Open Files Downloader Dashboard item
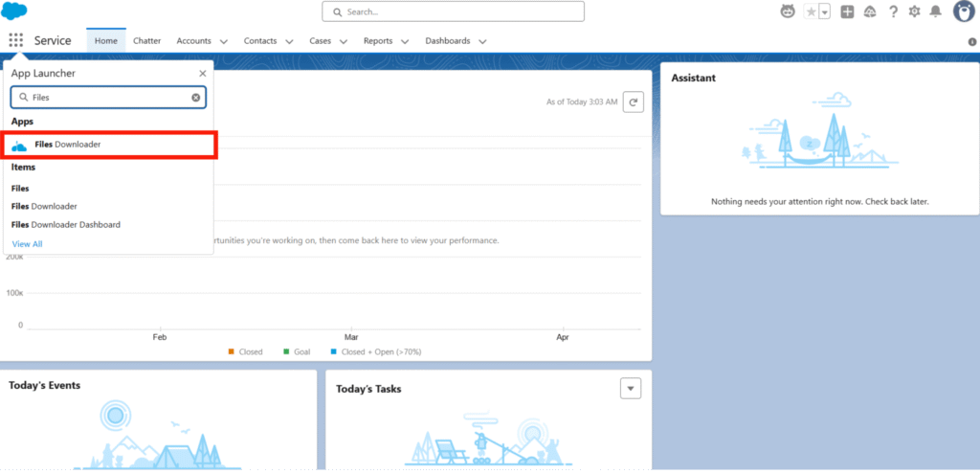The width and height of the screenshot is (980, 474). 66,224
